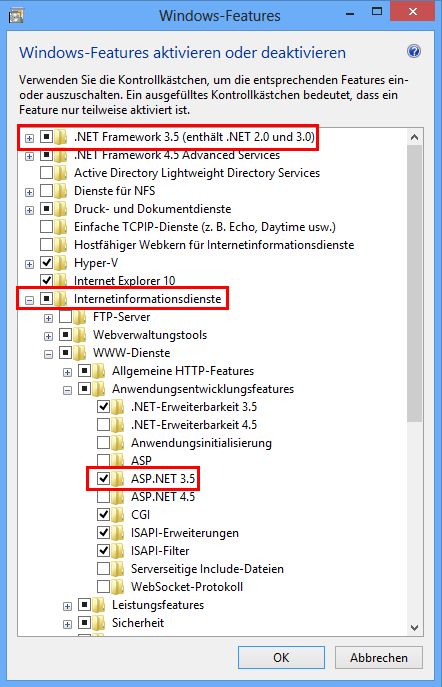Click the feature list scrollbar thumb

tap(414, 283)
